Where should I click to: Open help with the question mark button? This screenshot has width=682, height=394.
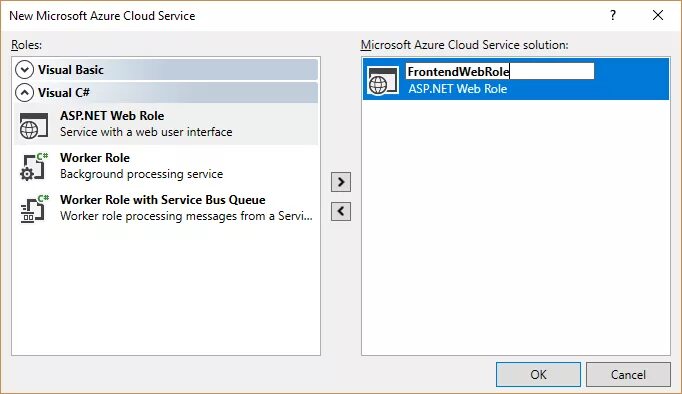[x=613, y=16]
